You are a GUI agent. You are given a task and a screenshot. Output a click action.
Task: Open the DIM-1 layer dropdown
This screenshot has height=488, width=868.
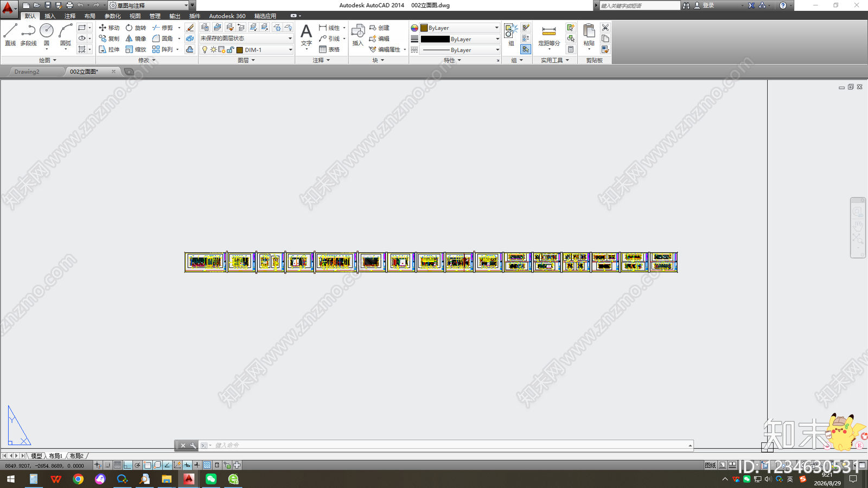click(x=265, y=50)
